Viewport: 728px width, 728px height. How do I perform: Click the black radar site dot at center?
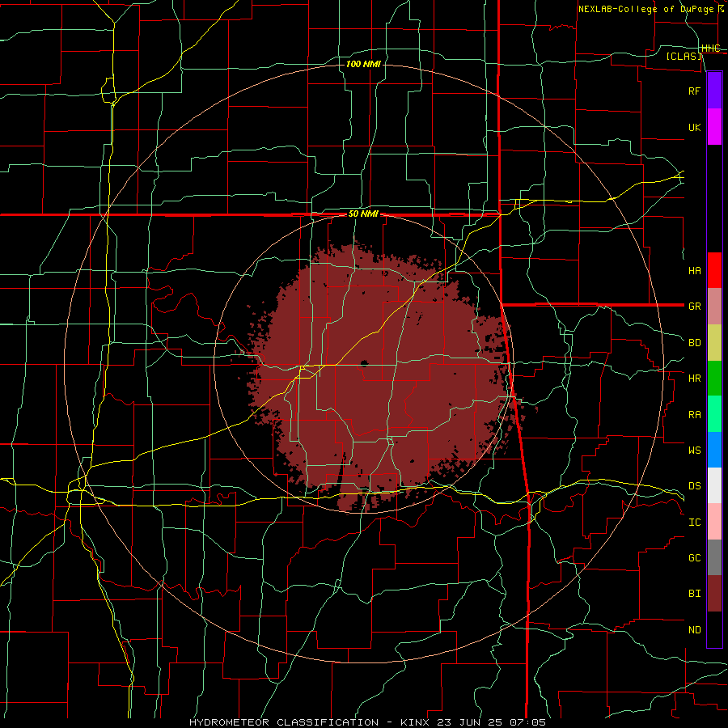coord(364,363)
